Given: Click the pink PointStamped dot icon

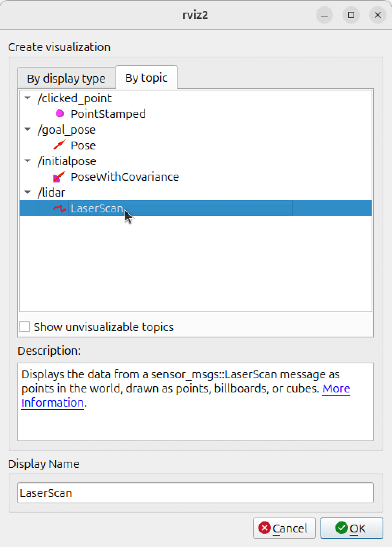Looking at the screenshot, I should [x=60, y=114].
